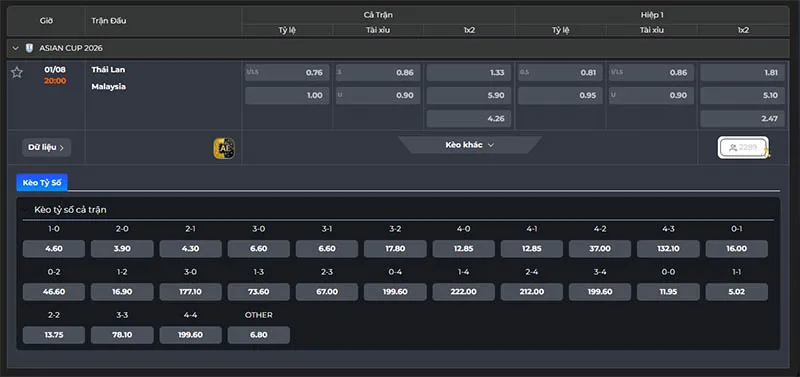Click the 20:00 kickoff time
Screen dimensions: 800x377
point(55,81)
